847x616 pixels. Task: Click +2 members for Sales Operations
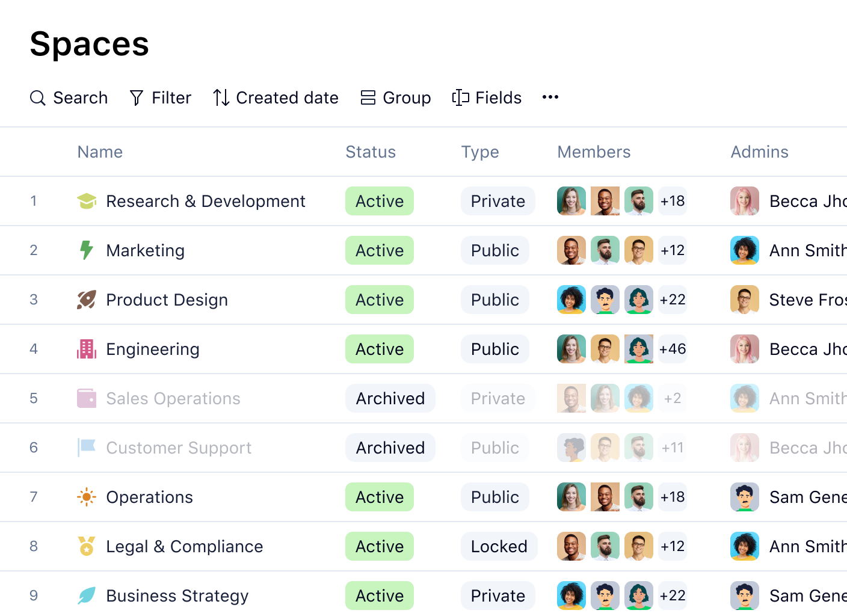pos(673,398)
